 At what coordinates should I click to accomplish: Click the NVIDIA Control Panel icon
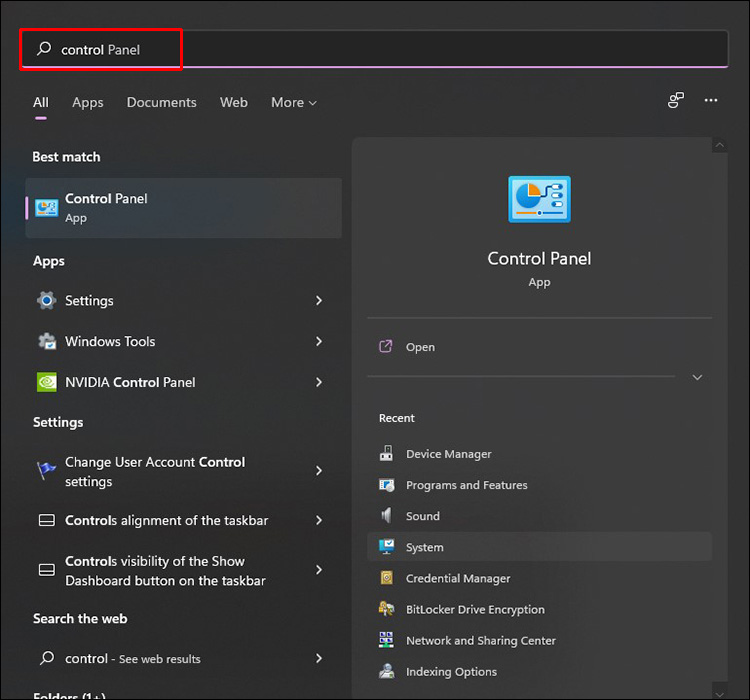point(46,382)
